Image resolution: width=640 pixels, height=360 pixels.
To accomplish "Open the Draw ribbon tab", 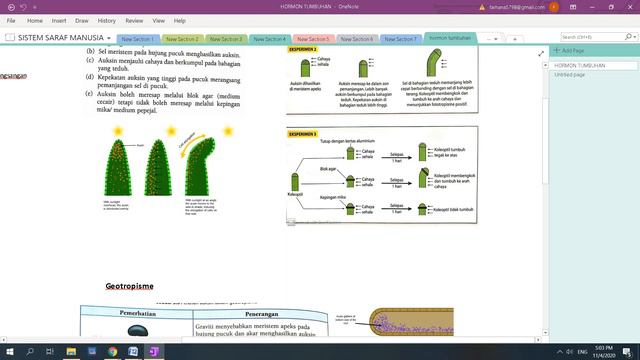I will coord(82,20).
